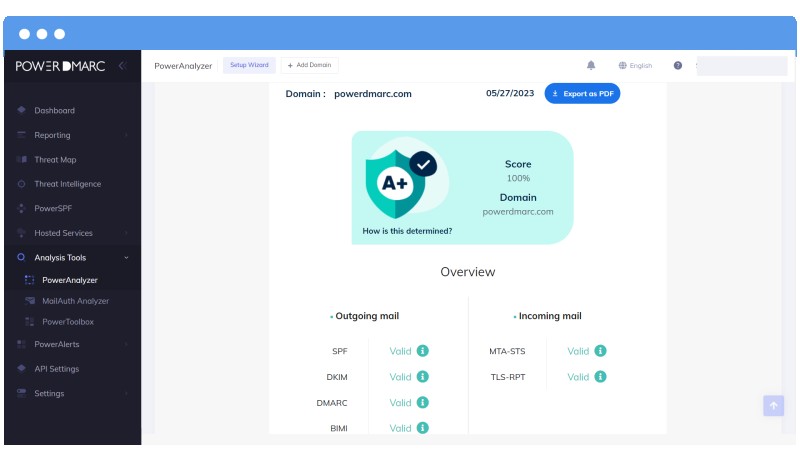Screen dimensions: 800x450
Task: Show DMARC info icon details
Action: tap(422, 403)
